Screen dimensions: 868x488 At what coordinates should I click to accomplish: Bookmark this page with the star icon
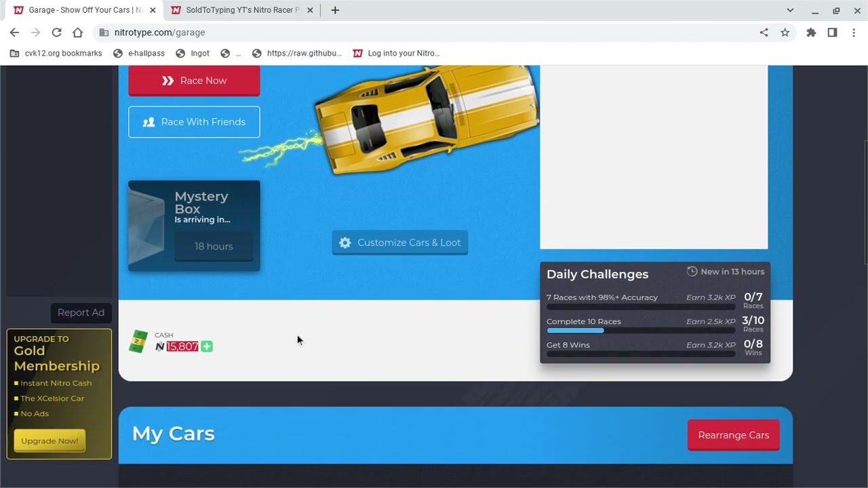coord(785,33)
